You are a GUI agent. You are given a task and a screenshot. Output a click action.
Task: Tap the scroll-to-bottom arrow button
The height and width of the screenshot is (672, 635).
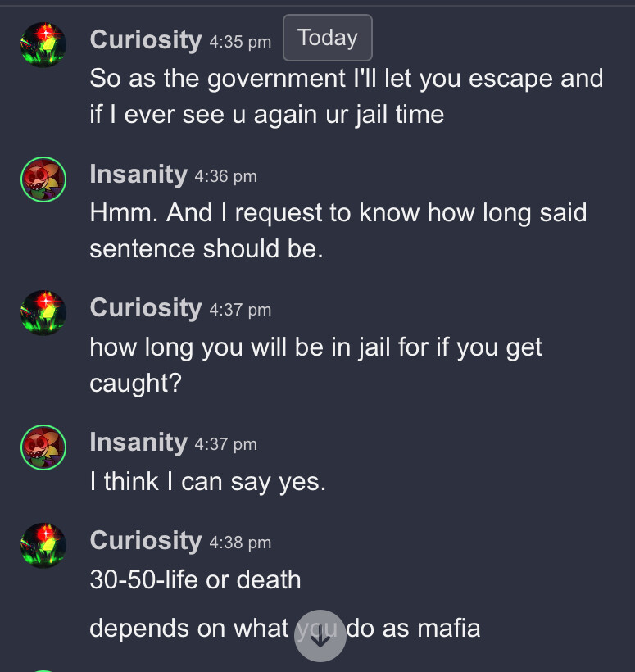pos(320,635)
